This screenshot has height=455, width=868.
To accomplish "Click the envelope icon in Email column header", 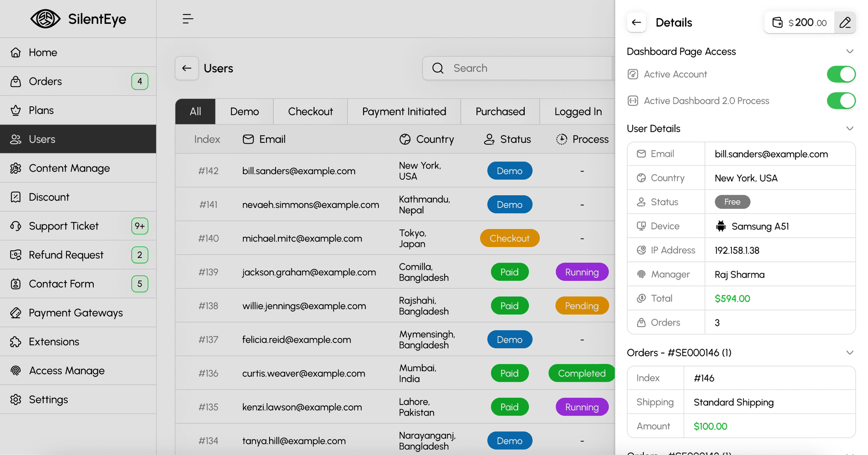I will pyautogui.click(x=248, y=139).
